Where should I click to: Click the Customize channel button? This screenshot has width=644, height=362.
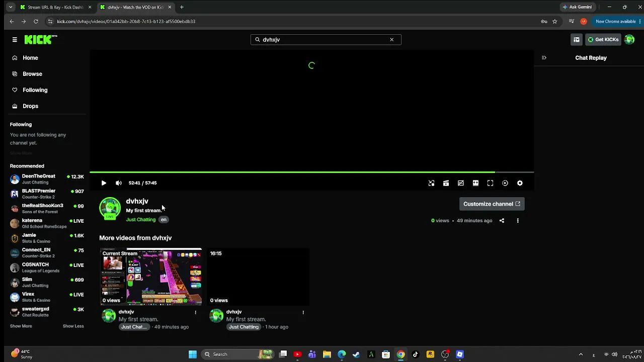(x=492, y=204)
